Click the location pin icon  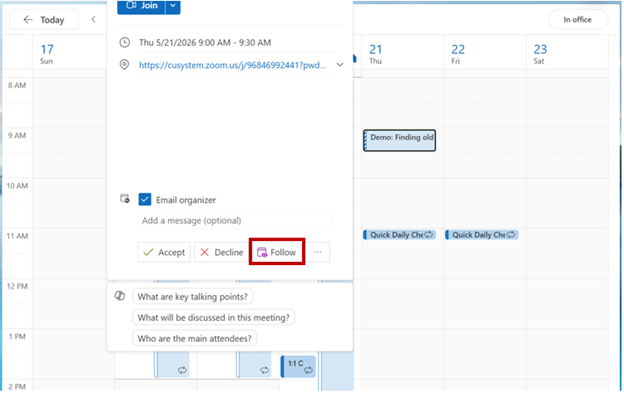(125, 64)
